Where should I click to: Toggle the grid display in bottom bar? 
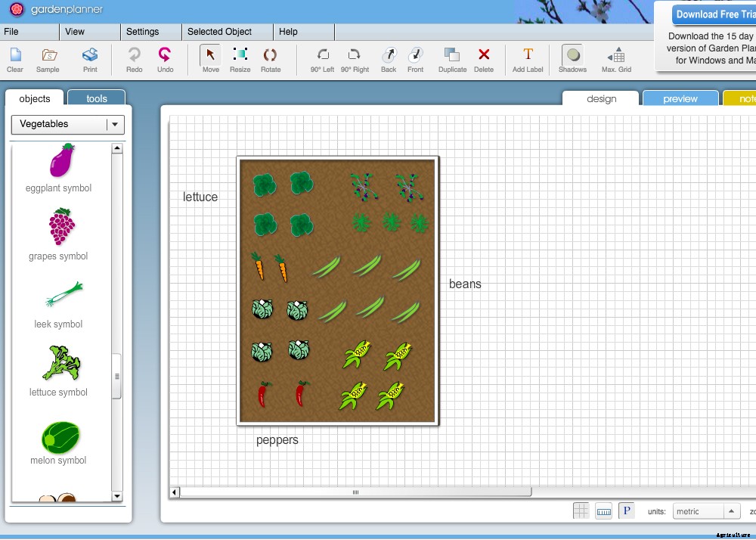click(x=581, y=511)
